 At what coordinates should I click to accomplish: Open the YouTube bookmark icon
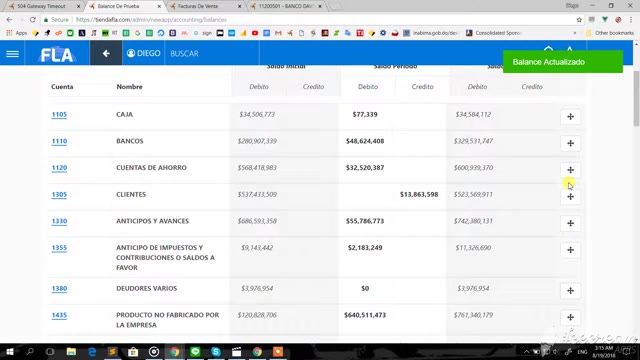pos(255,33)
